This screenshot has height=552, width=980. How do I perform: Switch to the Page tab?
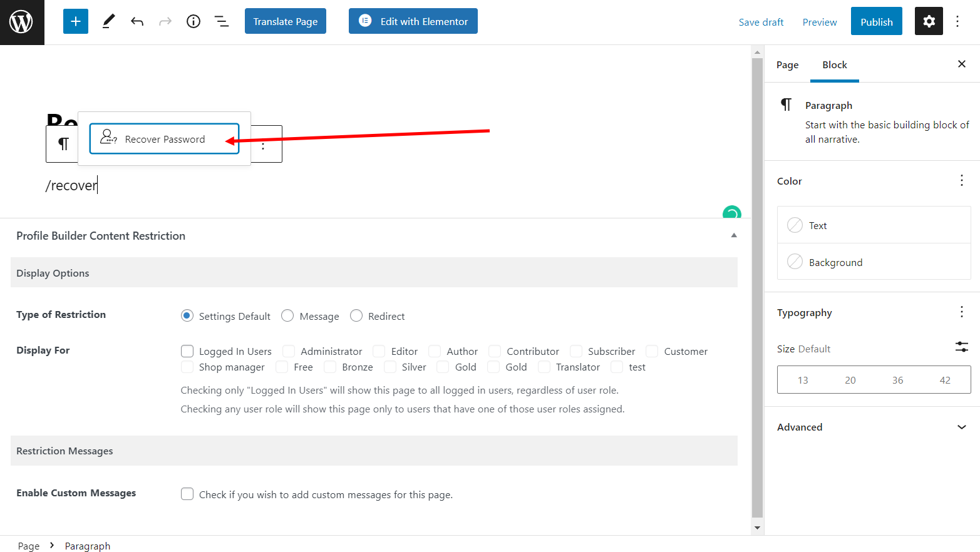point(787,65)
